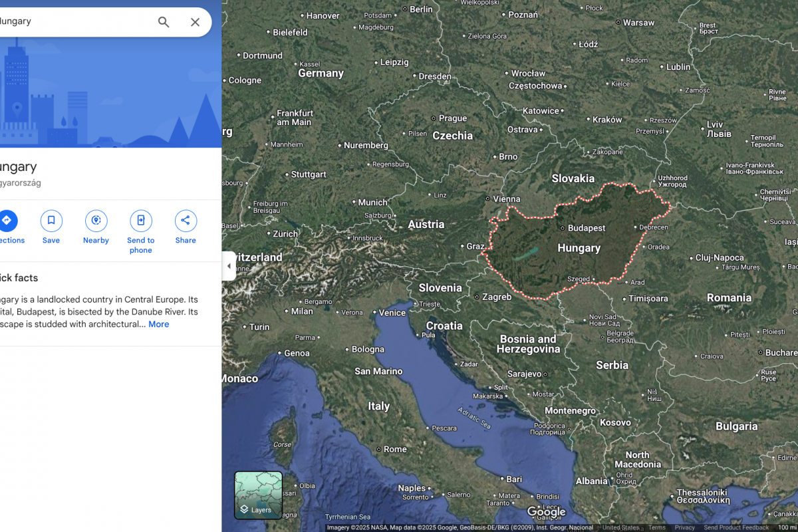Click Send Product Feedback link
The image size is (798, 532).
point(735,527)
